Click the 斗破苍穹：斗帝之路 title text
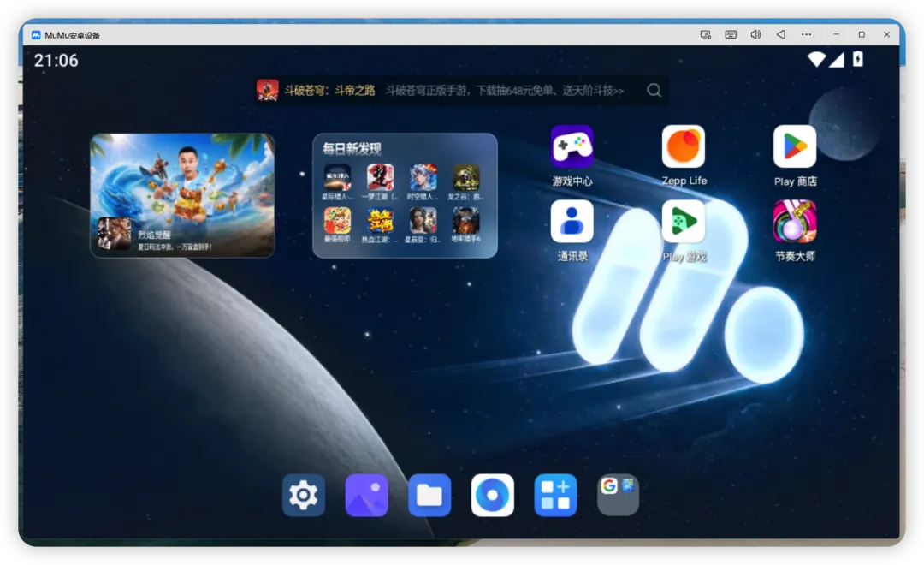The height and width of the screenshot is (565, 924). point(330,90)
